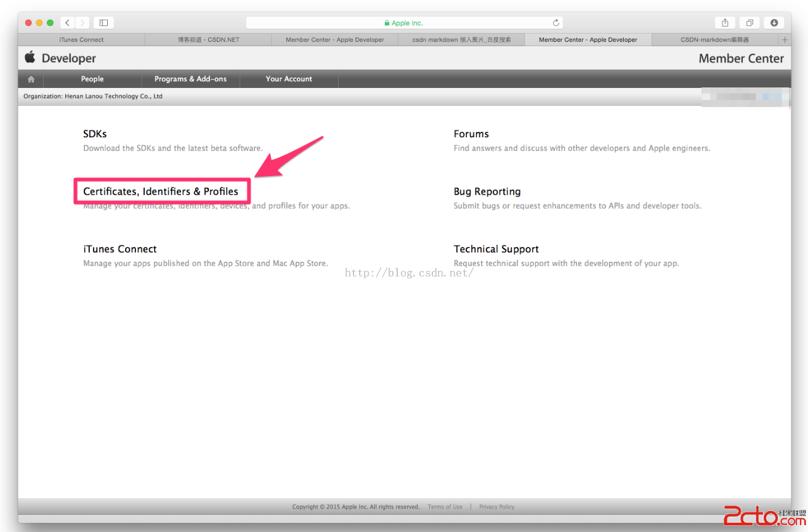Click the Apple Inc. address bar

click(404, 23)
